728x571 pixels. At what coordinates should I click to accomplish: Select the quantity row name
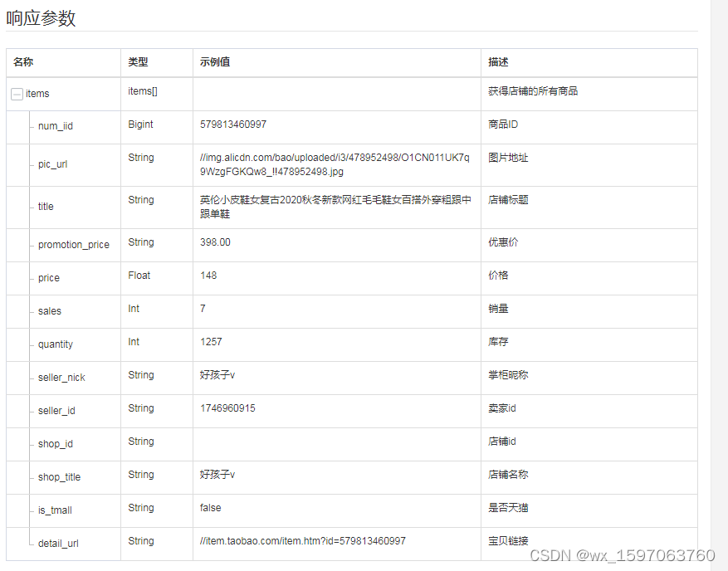pyautogui.click(x=56, y=344)
